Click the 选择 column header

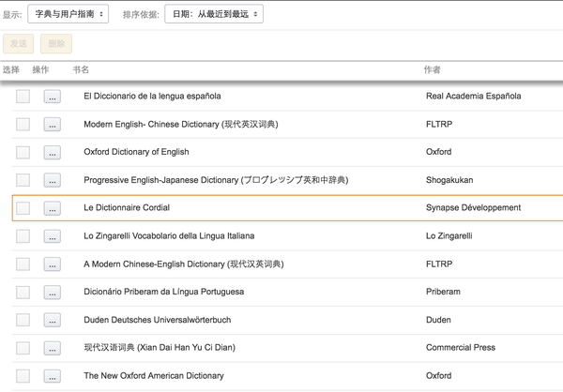[11, 69]
